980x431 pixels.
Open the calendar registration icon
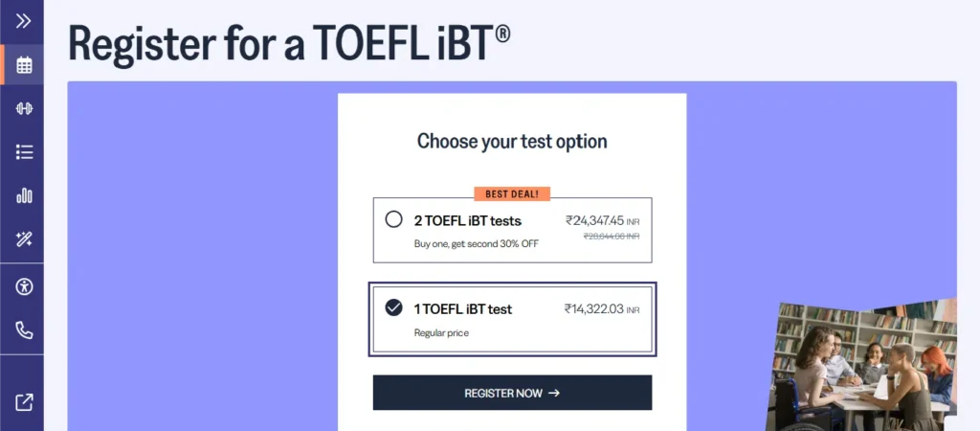click(24, 65)
